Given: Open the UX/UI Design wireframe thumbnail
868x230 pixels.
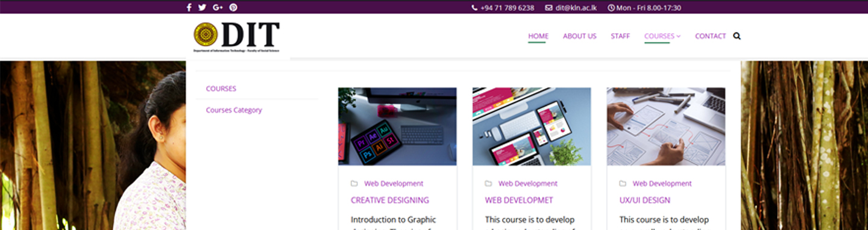Looking at the screenshot, I should tap(666, 126).
